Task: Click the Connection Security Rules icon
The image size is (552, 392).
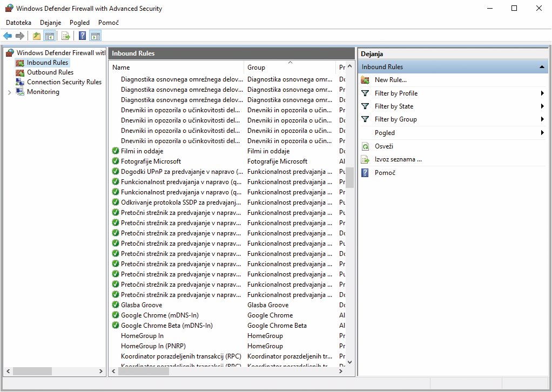Action: pyautogui.click(x=20, y=82)
